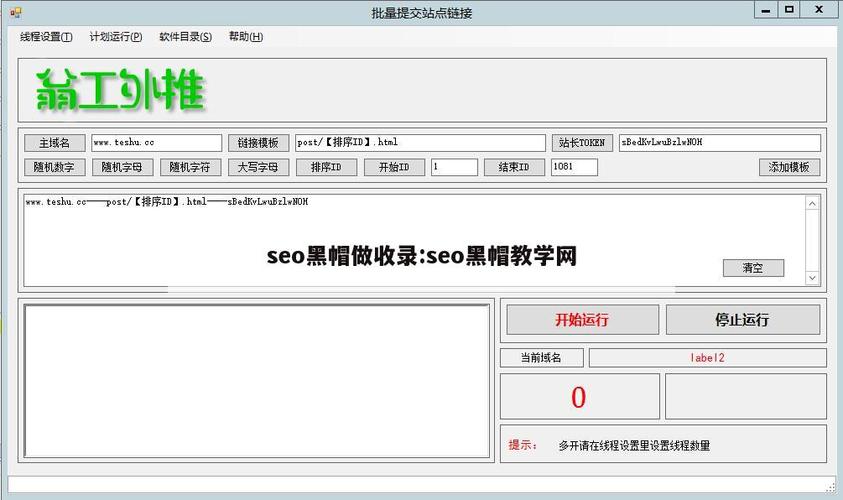
Task: Click 清空 to clear template list
Action: 753,268
